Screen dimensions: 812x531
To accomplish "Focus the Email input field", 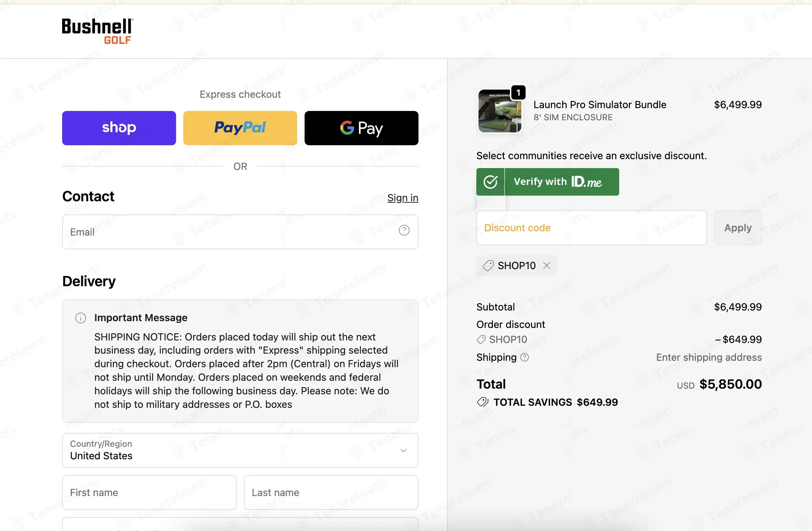I will tap(240, 232).
